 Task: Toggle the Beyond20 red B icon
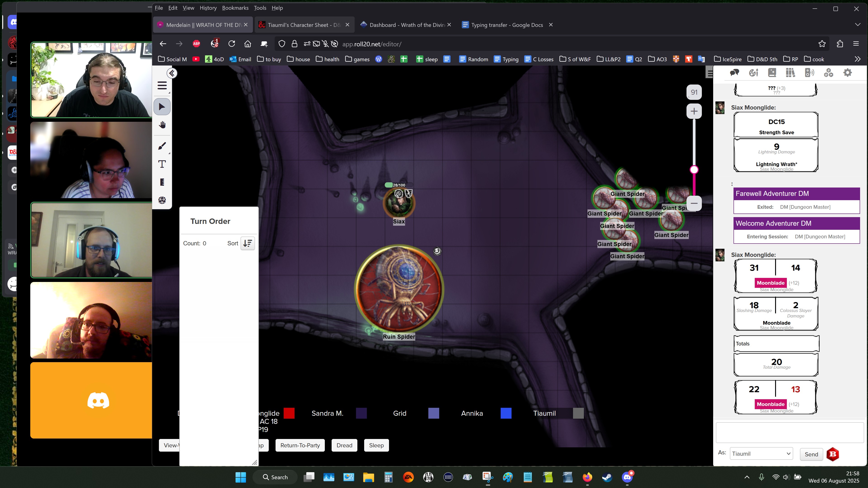[x=832, y=454]
